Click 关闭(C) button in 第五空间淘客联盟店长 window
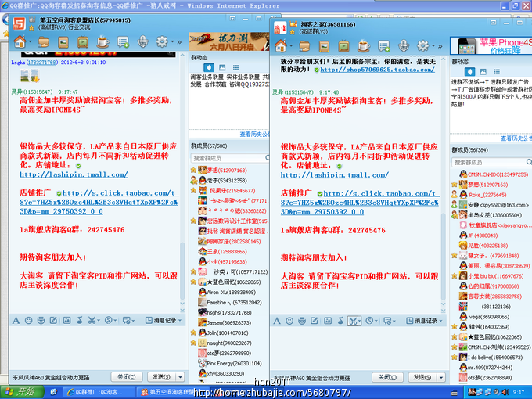 tap(127, 377)
